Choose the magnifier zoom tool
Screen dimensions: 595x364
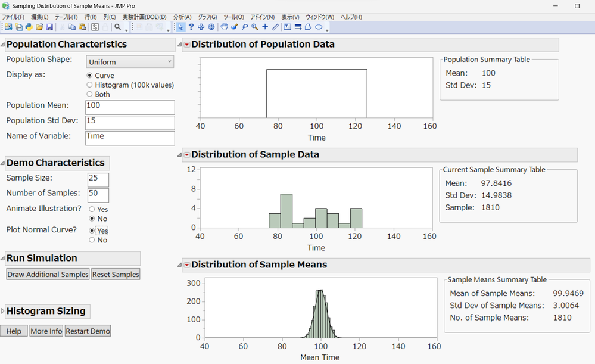(255, 27)
